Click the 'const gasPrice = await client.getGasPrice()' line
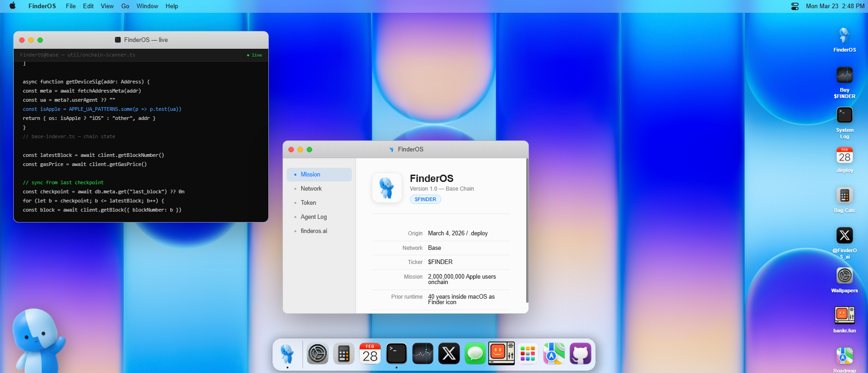Viewport: 868px width, 373px height. coord(85,164)
